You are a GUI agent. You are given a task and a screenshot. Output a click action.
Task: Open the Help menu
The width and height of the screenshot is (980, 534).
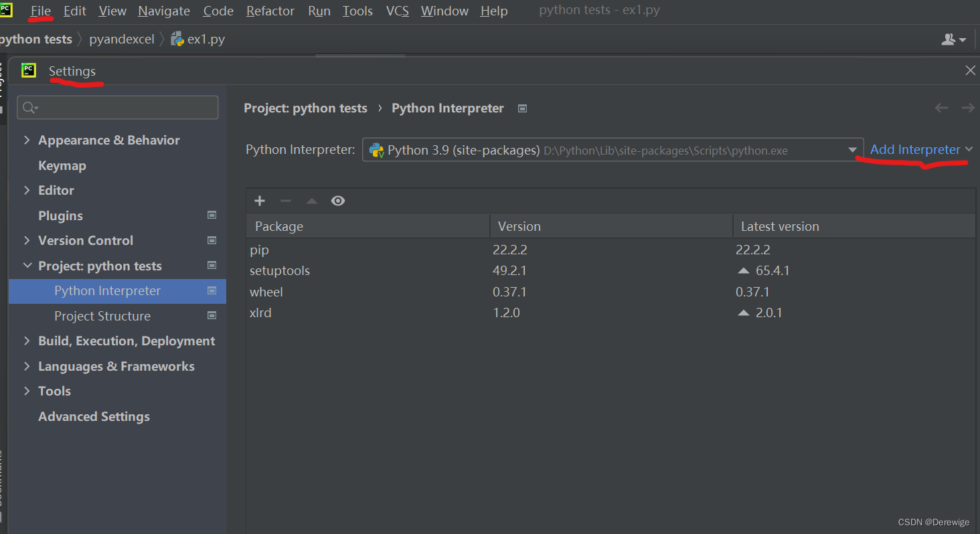(x=494, y=11)
